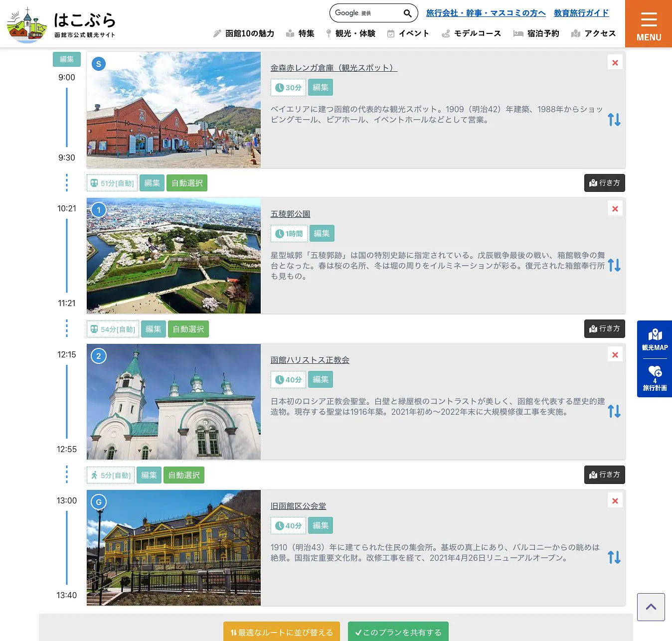Share the plan via このプランを共有する
Viewport: 672px width, 641px height.
pyautogui.click(x=398, y=632)
